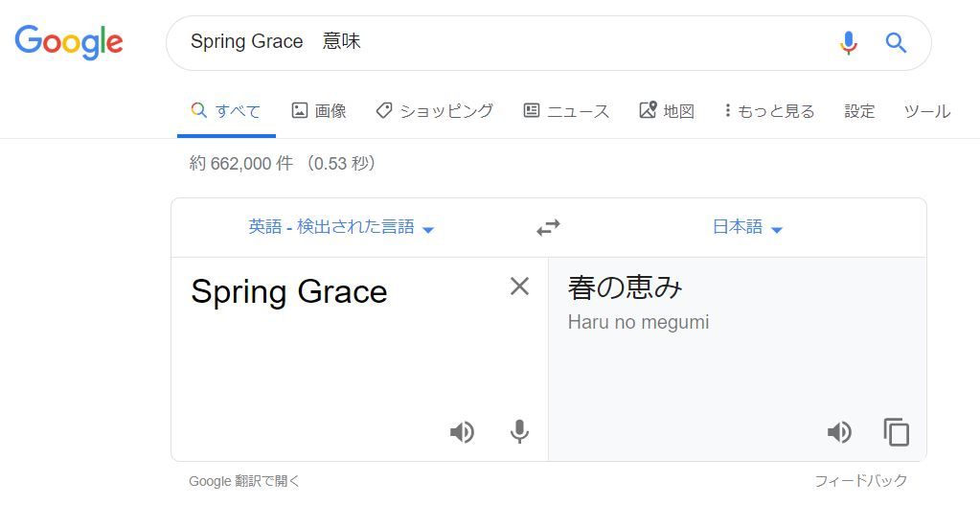
Task: Listen to the Japanese translation audio
Action: tap(839, 432)
